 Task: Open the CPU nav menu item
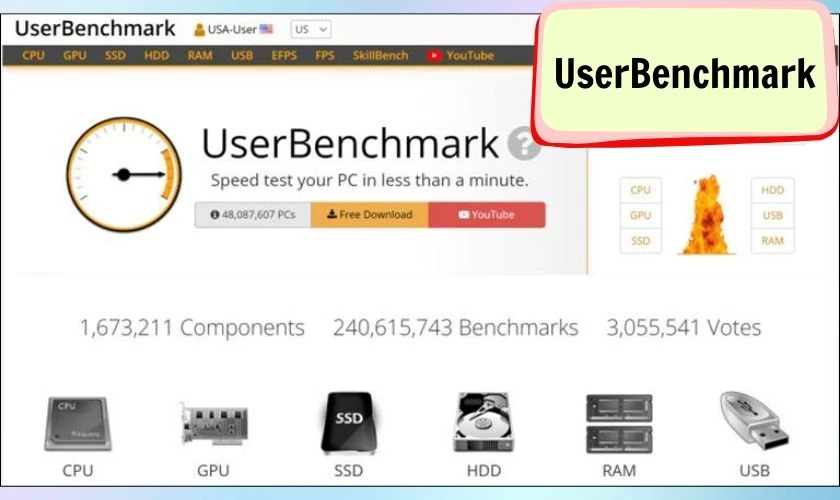(33, 55)
